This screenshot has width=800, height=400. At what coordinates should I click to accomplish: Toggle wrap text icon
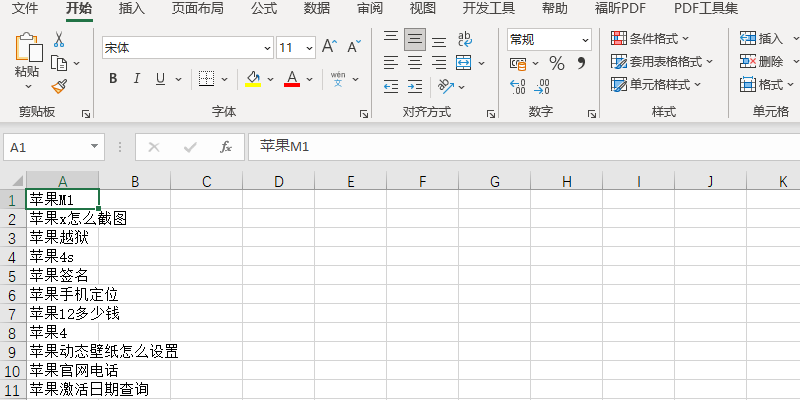[x=464, y=39]
